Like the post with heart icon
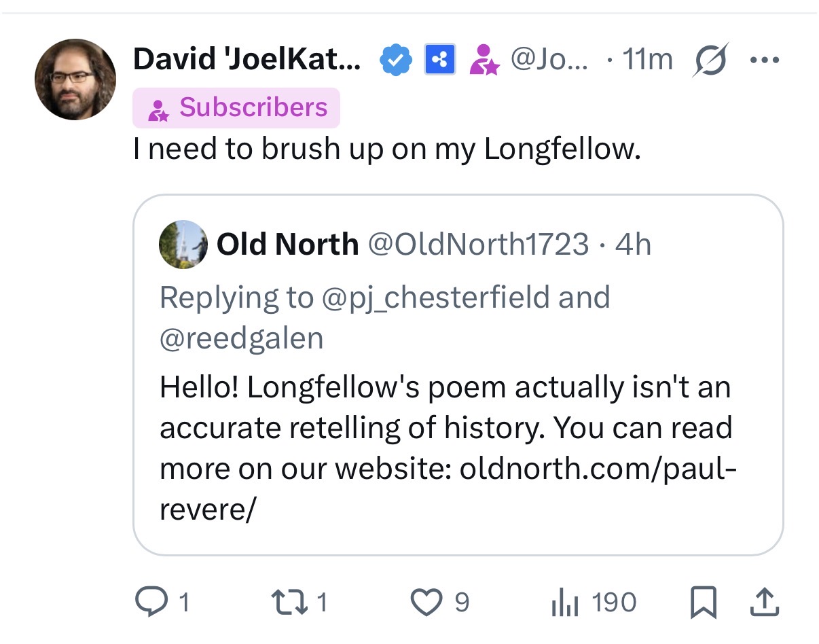 click(x=426, y=601)
